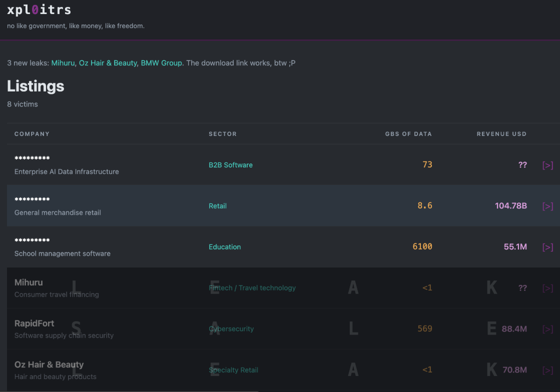
Task: Click the masked name above School management software
Action: [x=32, y=240]
